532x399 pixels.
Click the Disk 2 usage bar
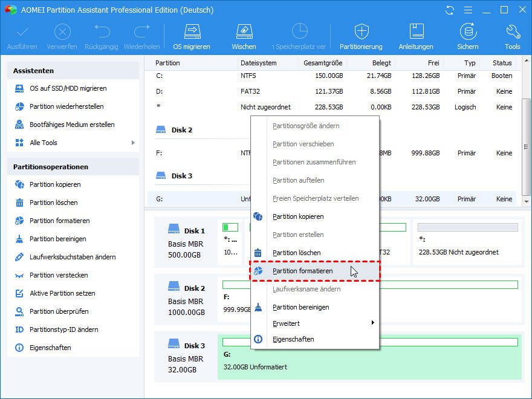pos(370,285)
